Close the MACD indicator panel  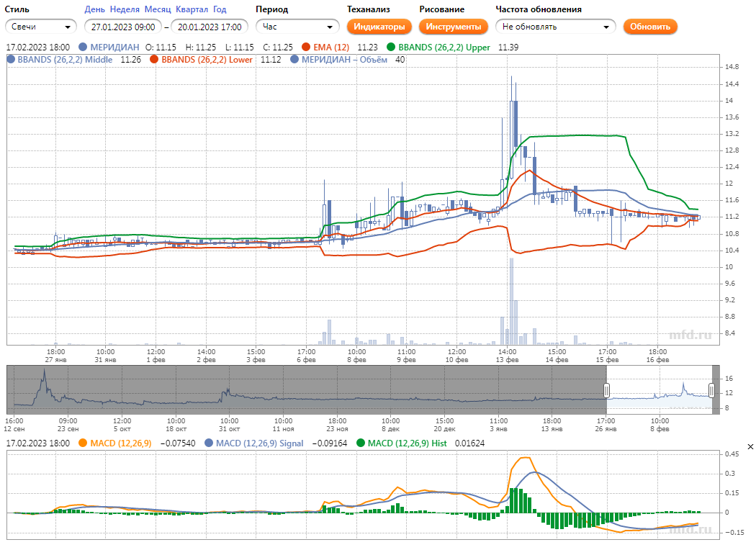point(749,446)
